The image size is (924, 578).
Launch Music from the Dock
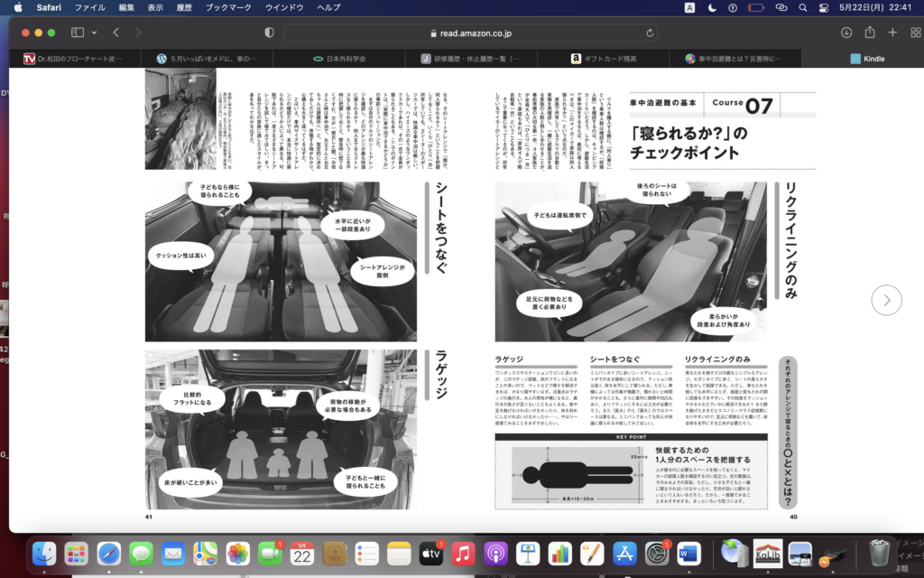pyautogui.click(x=463, y=553)
